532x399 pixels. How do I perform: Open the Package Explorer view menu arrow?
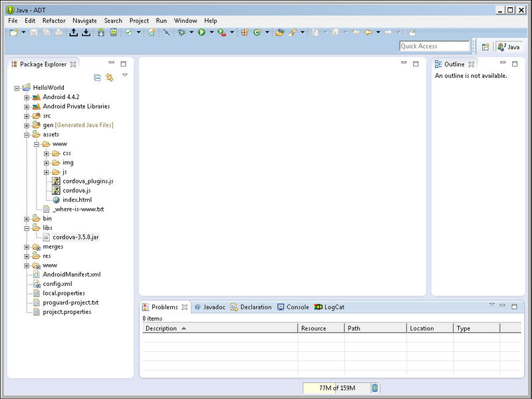[x=124, y=75]
